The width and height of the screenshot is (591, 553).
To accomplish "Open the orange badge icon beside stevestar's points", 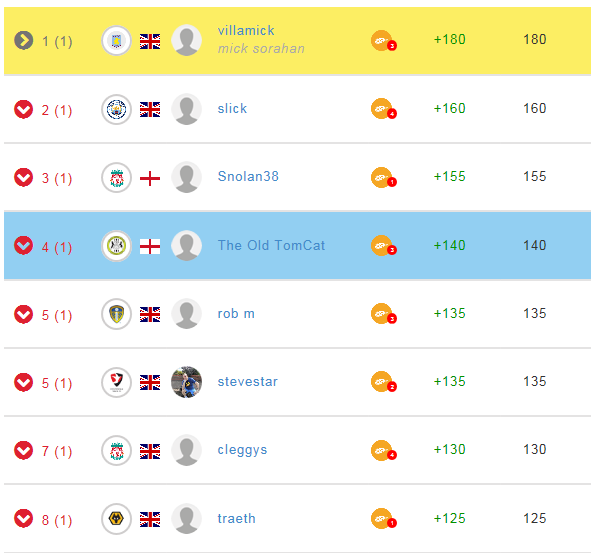I will [383, 382].
